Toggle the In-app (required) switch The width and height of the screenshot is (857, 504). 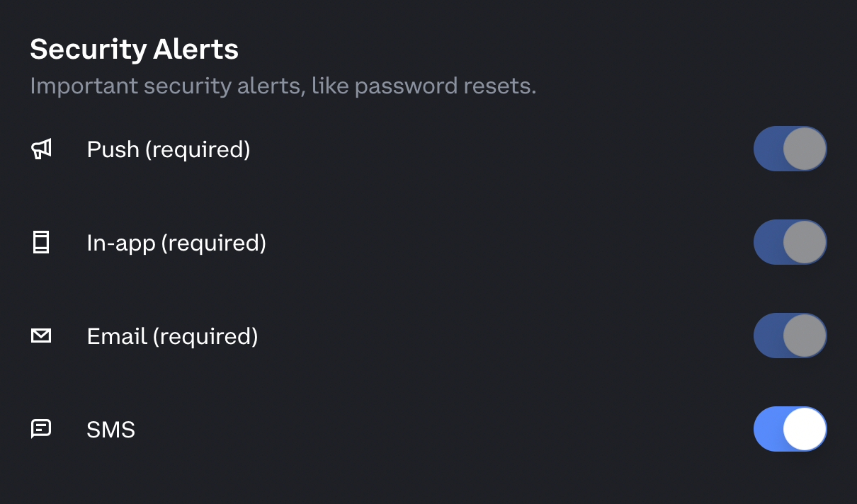[x=790, y=242]
